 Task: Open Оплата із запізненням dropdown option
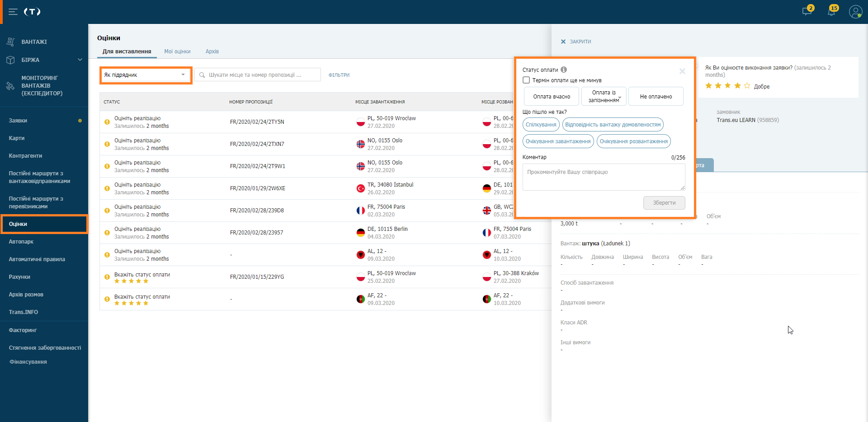tap(604, 96)
